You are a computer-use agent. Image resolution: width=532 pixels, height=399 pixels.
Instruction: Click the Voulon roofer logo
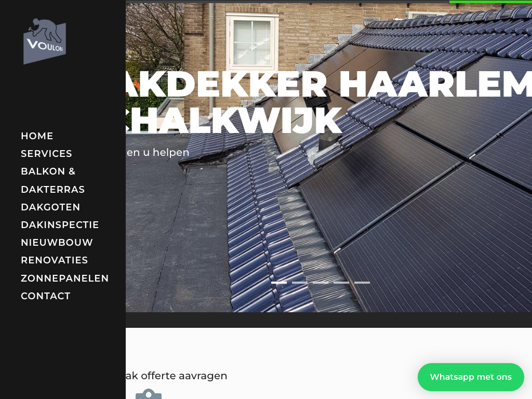click(45, 42)
